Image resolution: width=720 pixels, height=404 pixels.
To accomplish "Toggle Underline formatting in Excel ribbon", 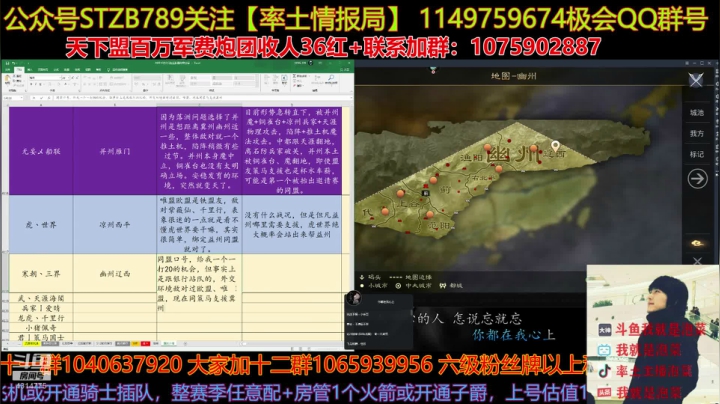I will pyautogui.click(x=40, y=84).
